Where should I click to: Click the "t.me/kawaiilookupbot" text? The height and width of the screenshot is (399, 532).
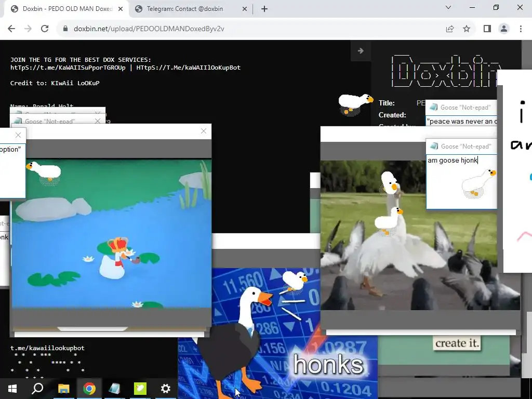[47, 348]
